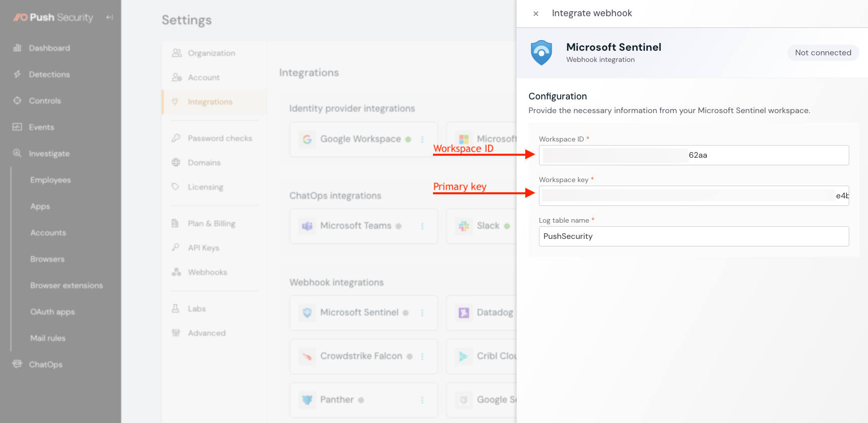Focus the Workspace ID field
Viewport: 868px width, 423px height.
point(694,155)
